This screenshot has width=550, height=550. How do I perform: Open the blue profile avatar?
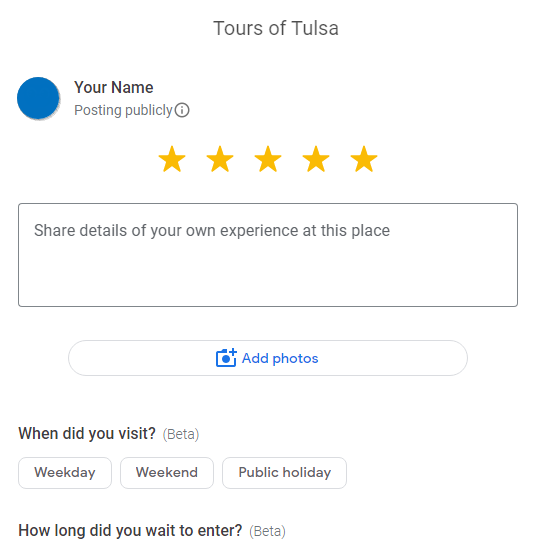tap(38, 98)
